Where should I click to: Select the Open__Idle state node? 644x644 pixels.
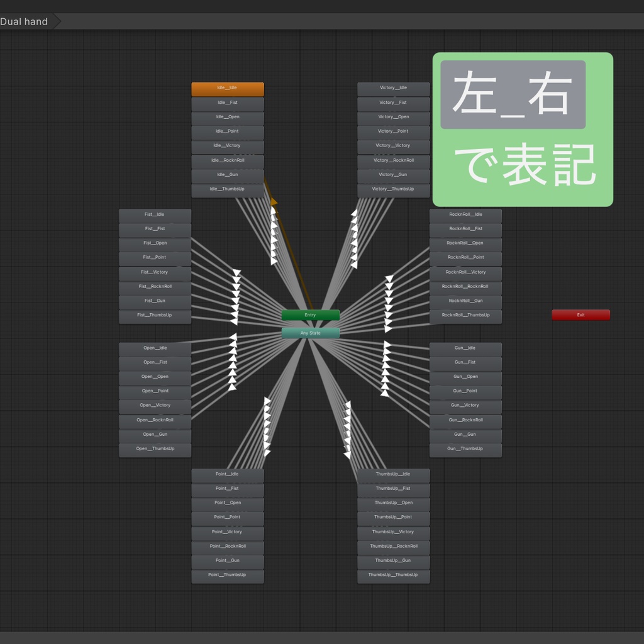click(x=155, y=349)
